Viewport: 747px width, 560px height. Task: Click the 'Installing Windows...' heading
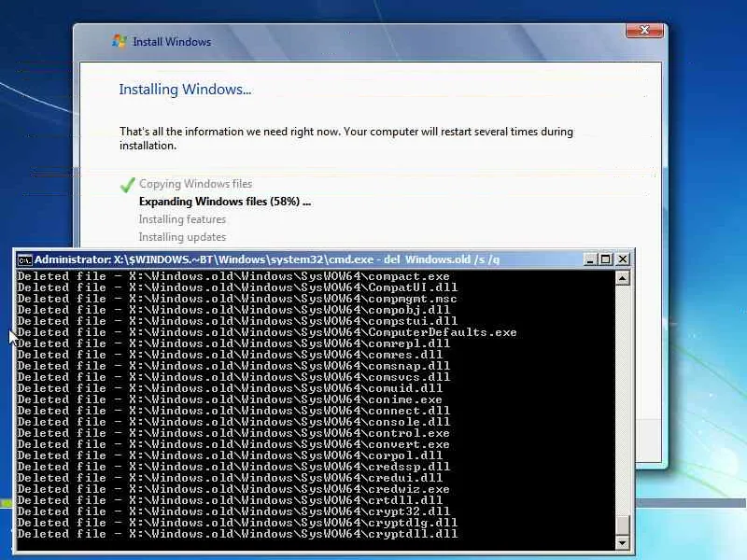[x=185, y=90]
